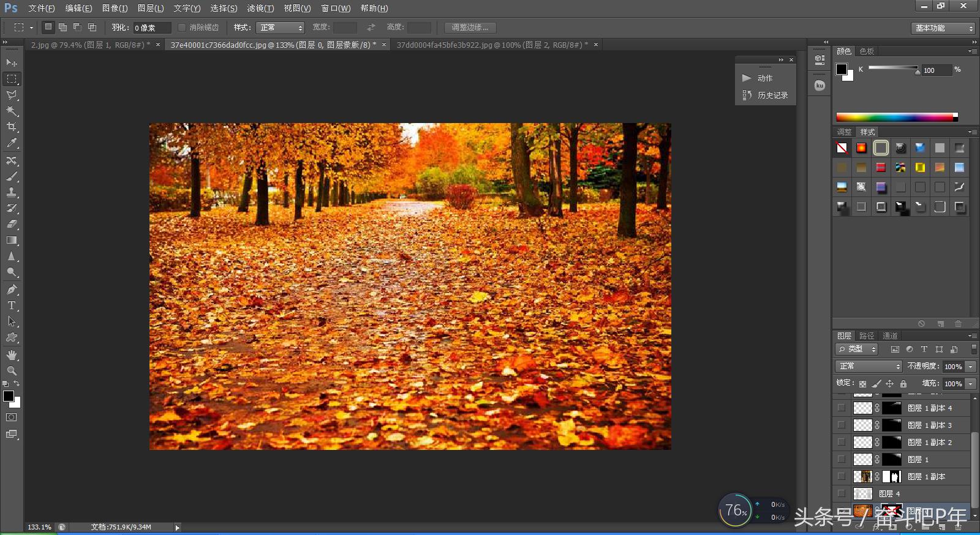The height and width of the screenshot is (535, 980).
Task: Select the Hand tool
Action: [12, 355]
